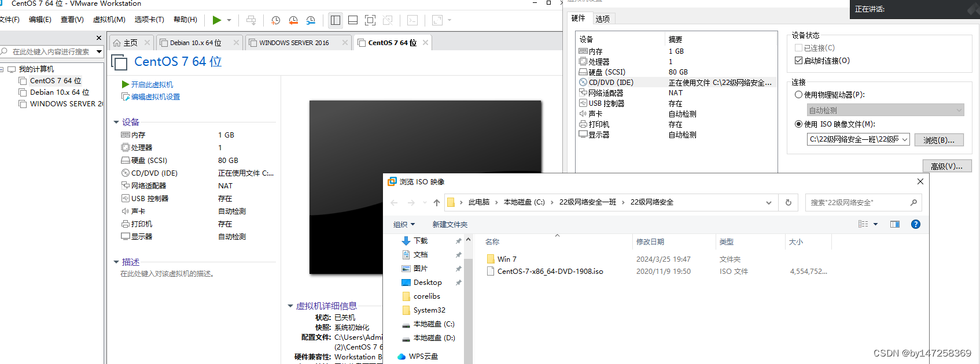Click the green power-on play icon in toolbar

(217, 20)
